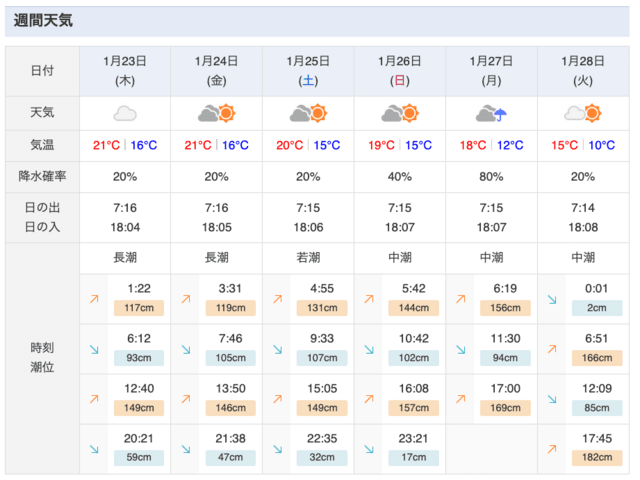Click the cloudy weather icon for 1月23日
Image resolution: width=640 pixels, height=480 pixels.
[125, 113]
